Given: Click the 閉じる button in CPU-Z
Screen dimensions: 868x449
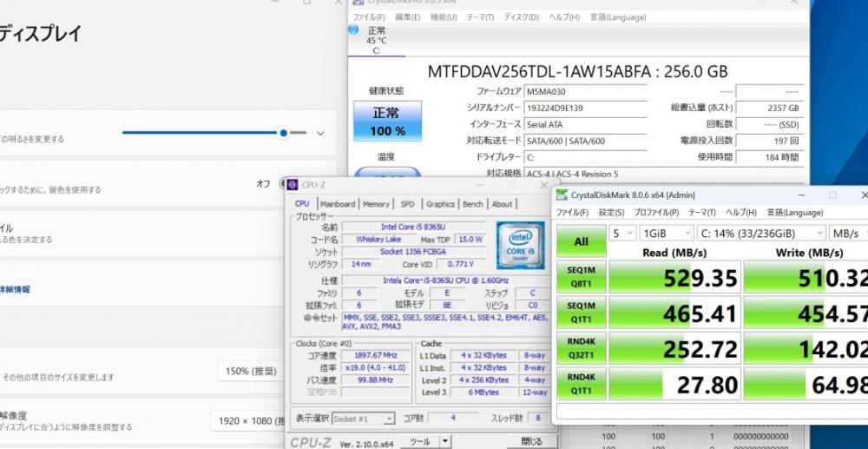Looking at the screenshot, I should (x=532, y=441).
